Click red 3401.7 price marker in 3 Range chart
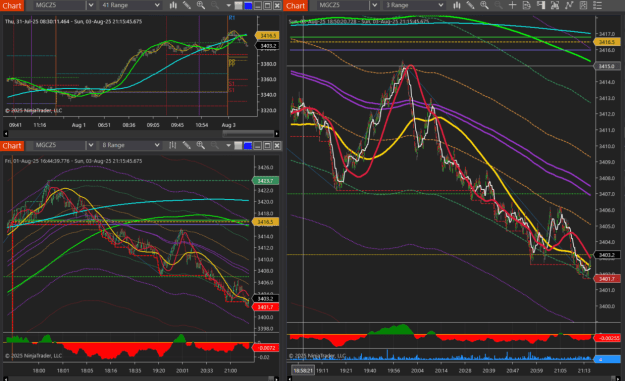The image size is (625, 381). click(x=607, y=279)
